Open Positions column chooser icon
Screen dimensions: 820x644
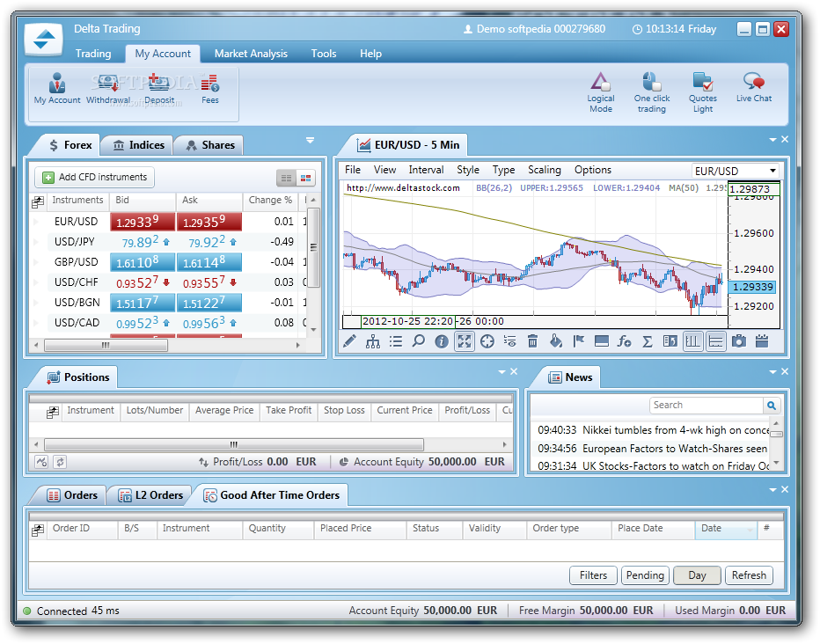point(52,412)
